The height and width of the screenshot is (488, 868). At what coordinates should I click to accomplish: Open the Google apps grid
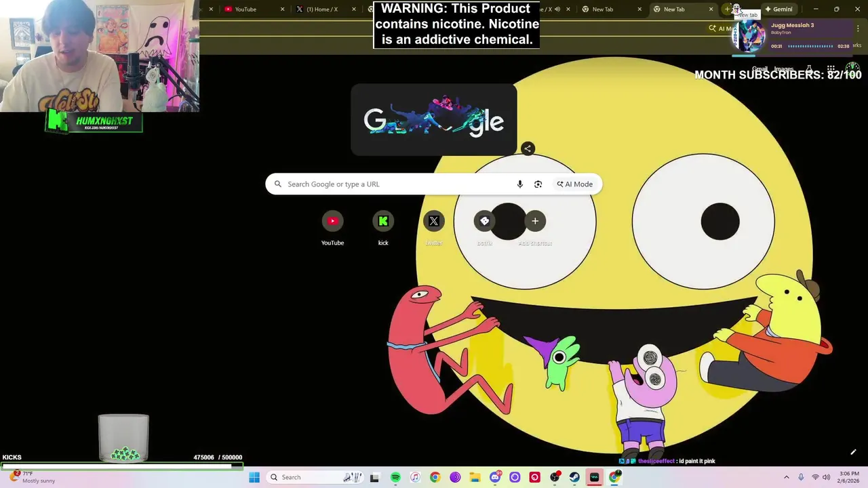(831, 69)
